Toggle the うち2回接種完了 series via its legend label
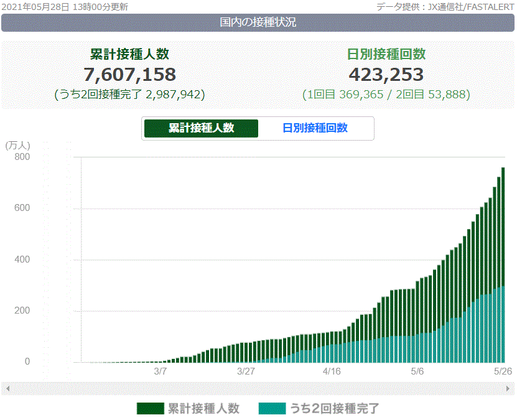The height and width of the screenshot is (420, 517). coord(333,409)
